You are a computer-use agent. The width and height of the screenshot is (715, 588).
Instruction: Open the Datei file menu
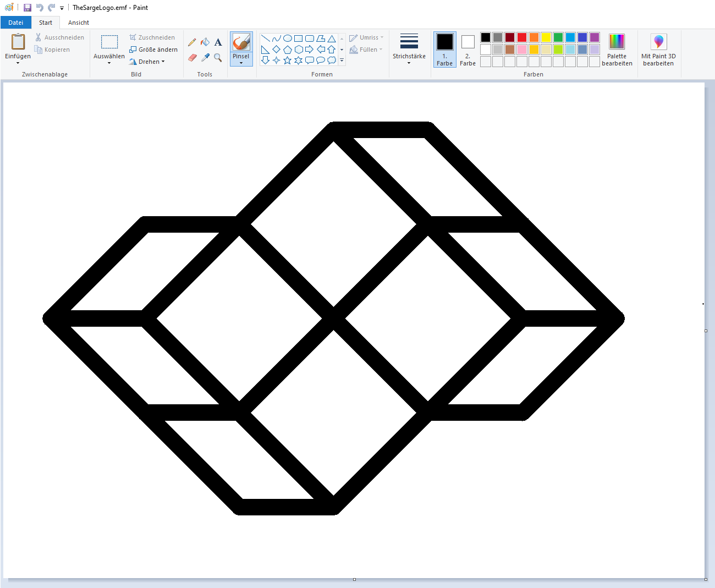coord(16,23)
